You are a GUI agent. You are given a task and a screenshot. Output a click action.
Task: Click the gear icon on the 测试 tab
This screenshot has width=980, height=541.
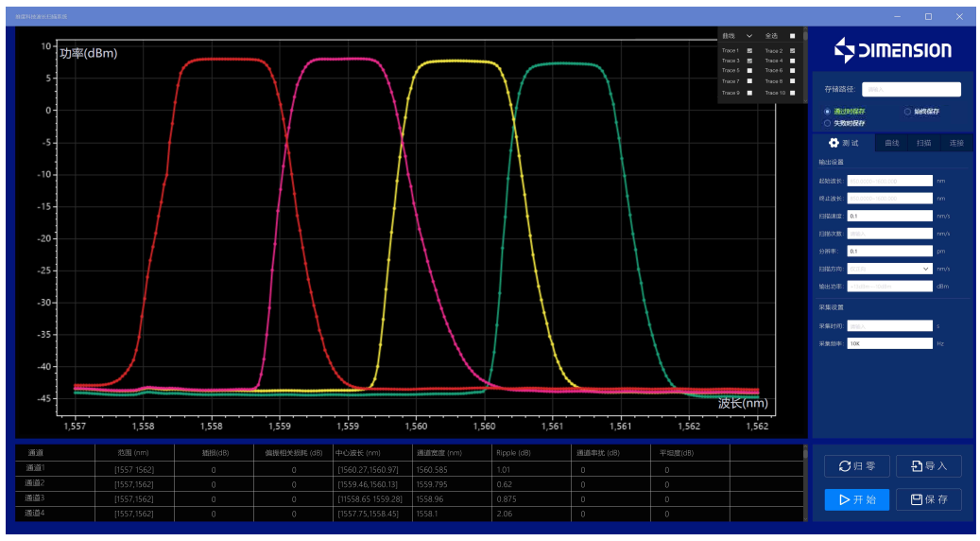[x=834, y=143]
